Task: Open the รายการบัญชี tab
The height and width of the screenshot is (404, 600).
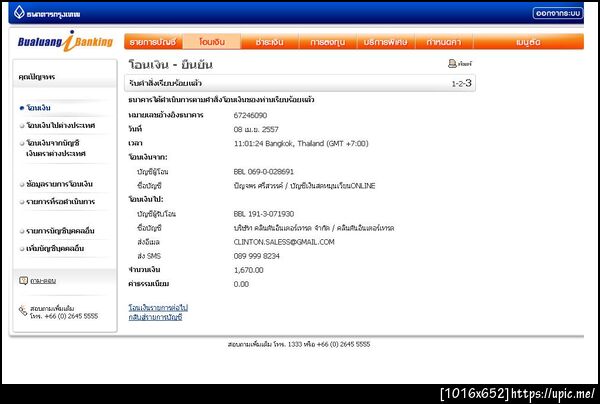Action: [x=153, y=42]
